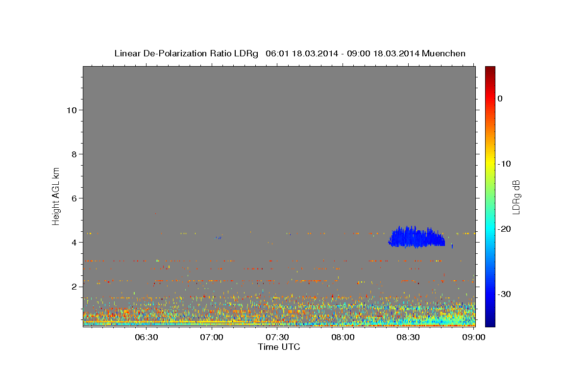The image size is (588, 392).
Task: Click the height tick label 2
Action: 74,287
